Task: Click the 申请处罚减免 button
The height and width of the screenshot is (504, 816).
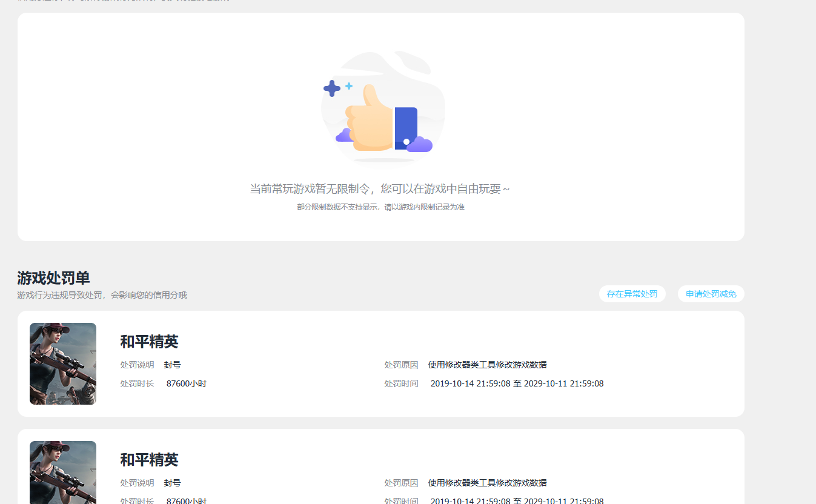Action: (711, 294)
